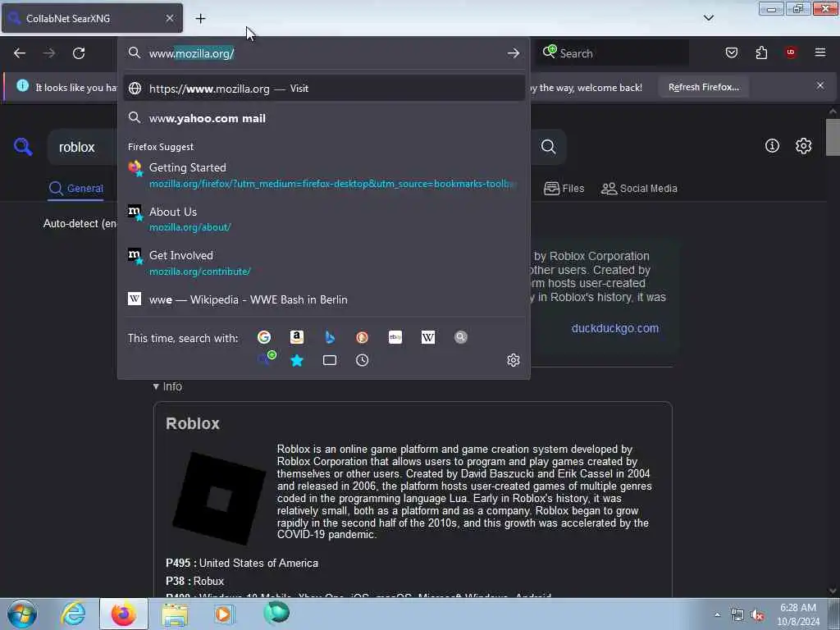Click the 'Roblox' info heading
Screen dimensions: 840x630
(193, 424)
